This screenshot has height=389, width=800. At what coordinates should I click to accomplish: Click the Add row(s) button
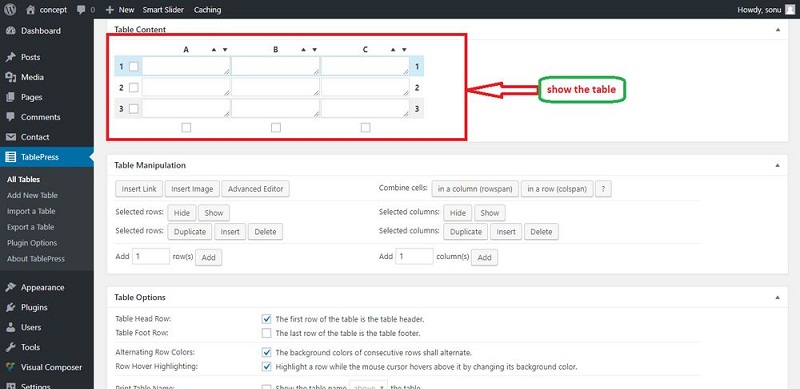(209, 257)
